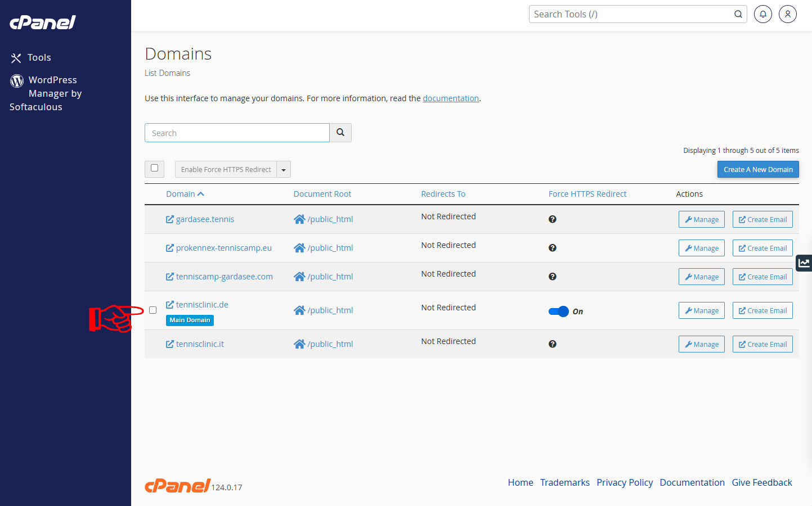Image resolution: width=812 pixels, height=506 pixels.
Task: Click the Create A New Domain button
Action: [x=757, y=170]
